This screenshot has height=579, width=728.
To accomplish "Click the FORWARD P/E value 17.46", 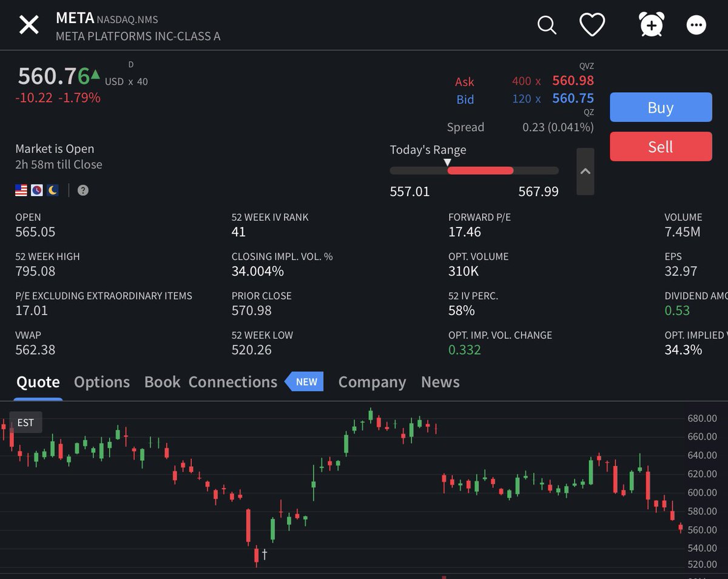I will (465, 232).
